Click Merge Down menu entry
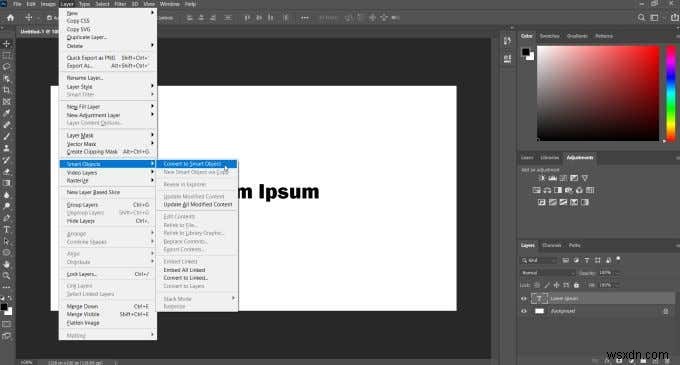 [108, 306]
